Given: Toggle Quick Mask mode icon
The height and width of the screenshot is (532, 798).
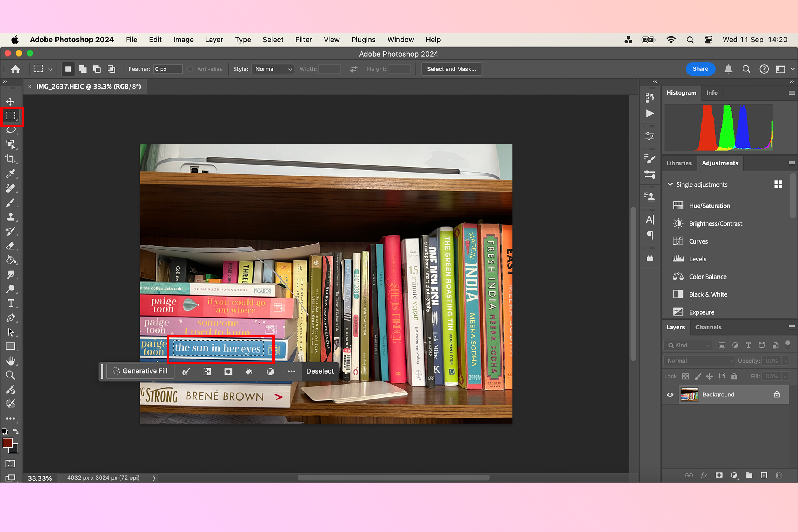Looking at the screenshot, I should point(10,463).
